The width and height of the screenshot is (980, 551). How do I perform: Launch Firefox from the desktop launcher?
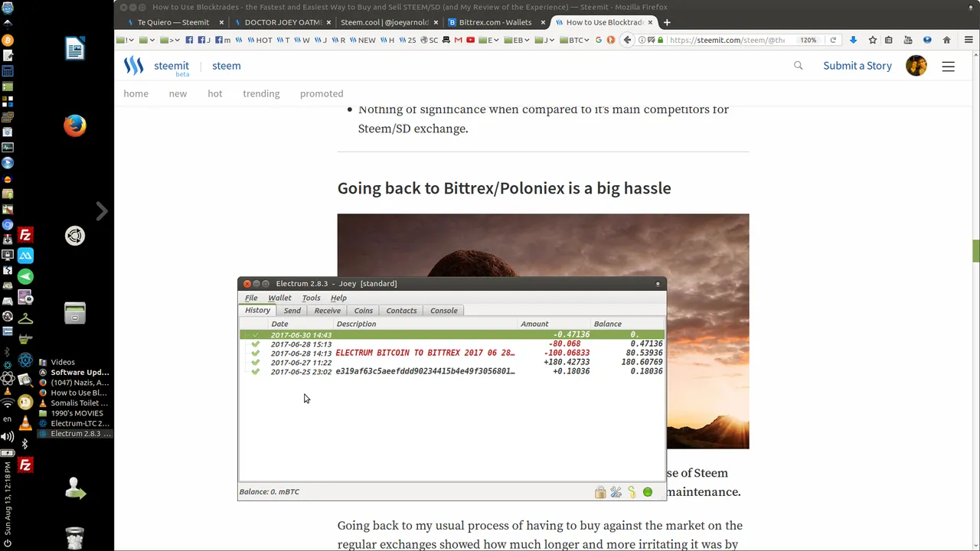pos(75,126)
